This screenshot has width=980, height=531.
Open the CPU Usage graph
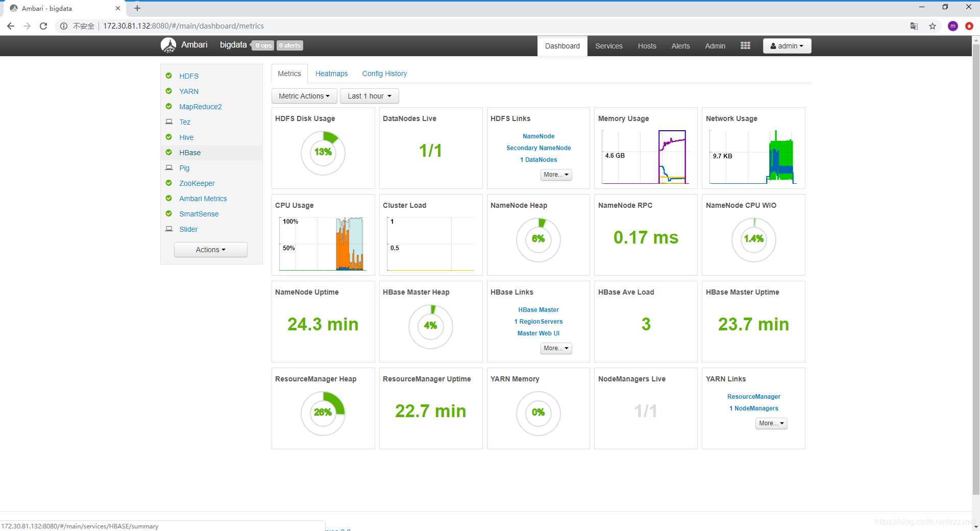(x=323, y=244)
